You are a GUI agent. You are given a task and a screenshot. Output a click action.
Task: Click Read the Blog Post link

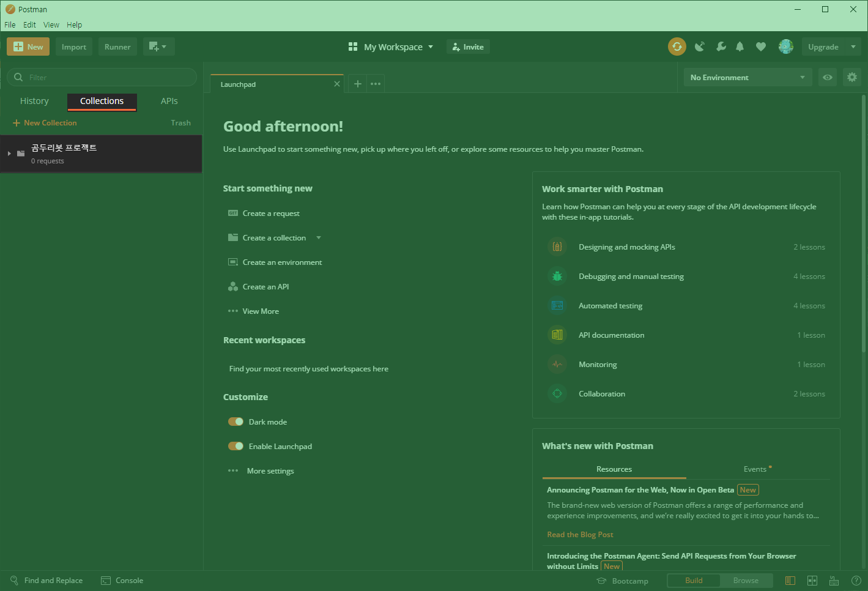tap(580, 535)
